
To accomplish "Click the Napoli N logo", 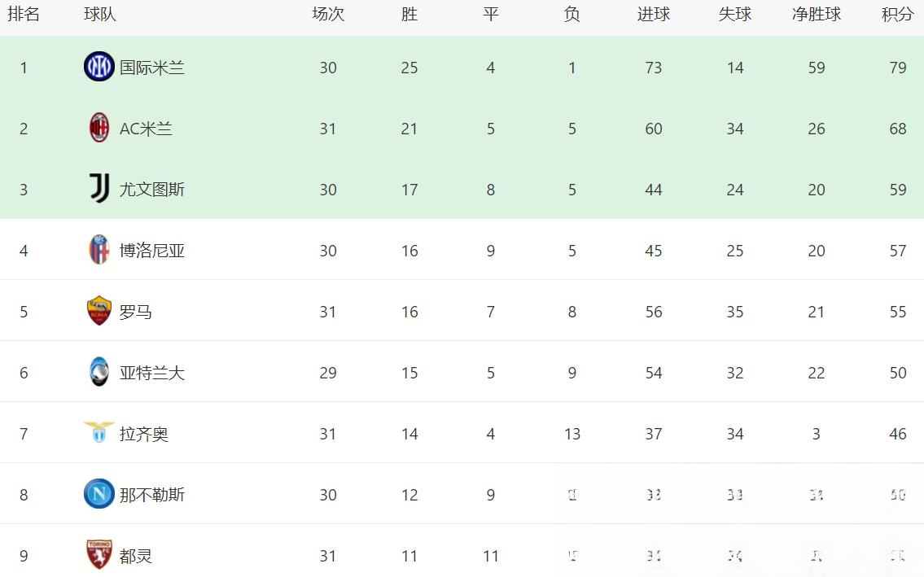I will pos(99,494).
